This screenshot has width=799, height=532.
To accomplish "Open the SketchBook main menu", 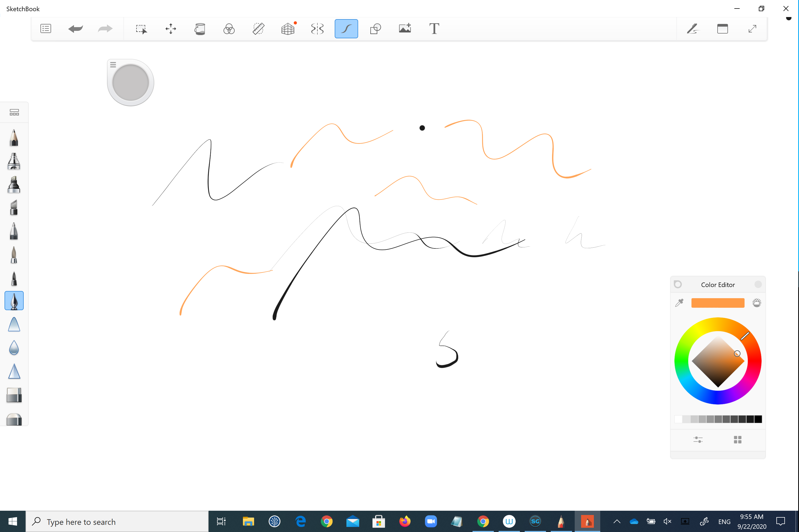I will click(x=45, y=28).
